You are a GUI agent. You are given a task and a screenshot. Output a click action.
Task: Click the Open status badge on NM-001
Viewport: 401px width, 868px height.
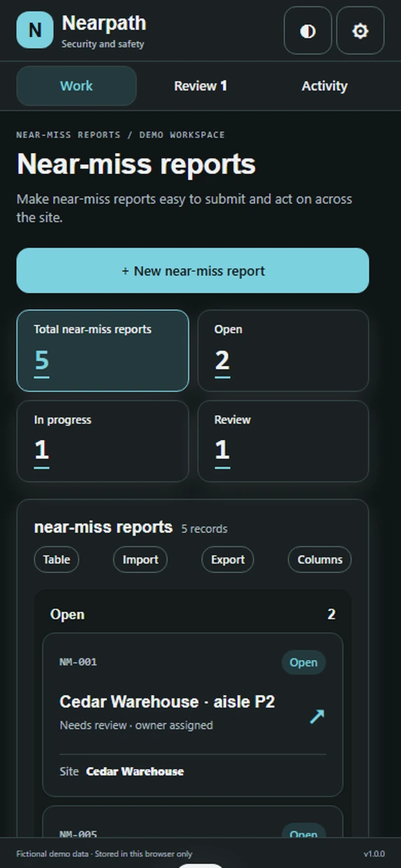point(303,663)
